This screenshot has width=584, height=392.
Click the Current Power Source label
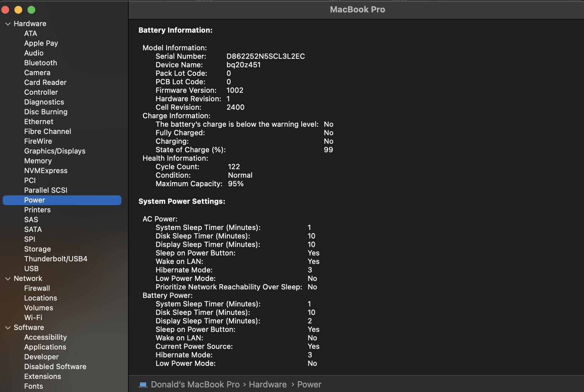(x=194, y=346)
